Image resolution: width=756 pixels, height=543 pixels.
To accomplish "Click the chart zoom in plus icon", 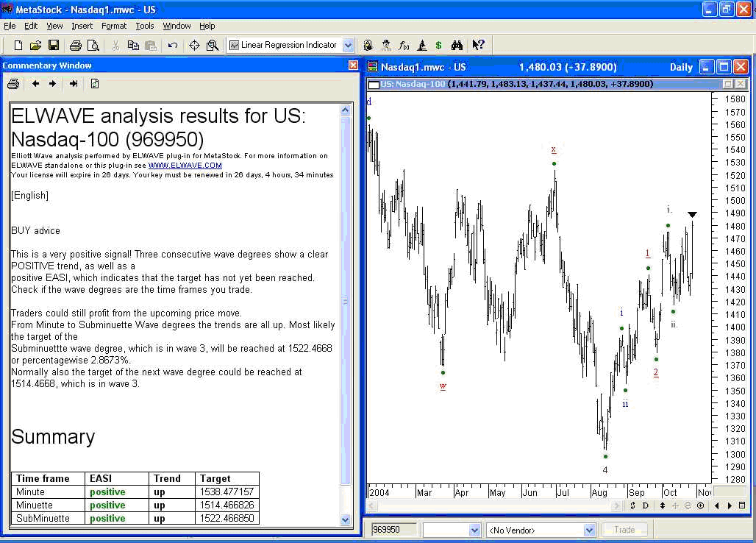I will point(700,505).
